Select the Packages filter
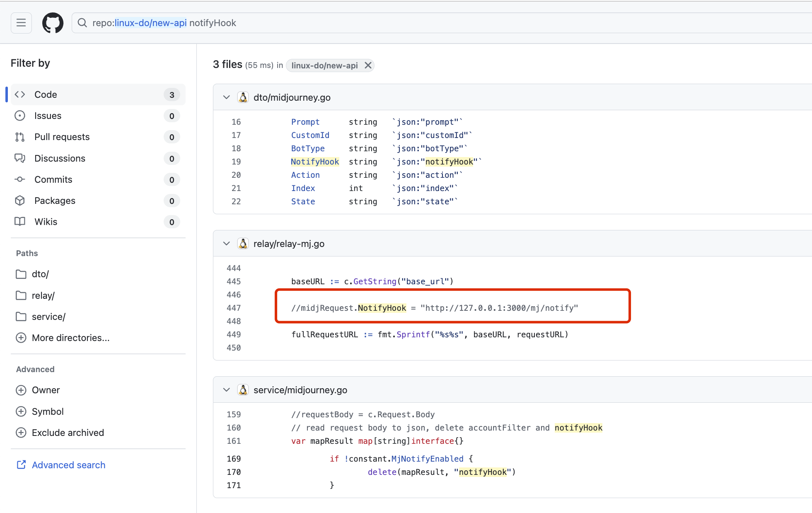 [96, 201]
